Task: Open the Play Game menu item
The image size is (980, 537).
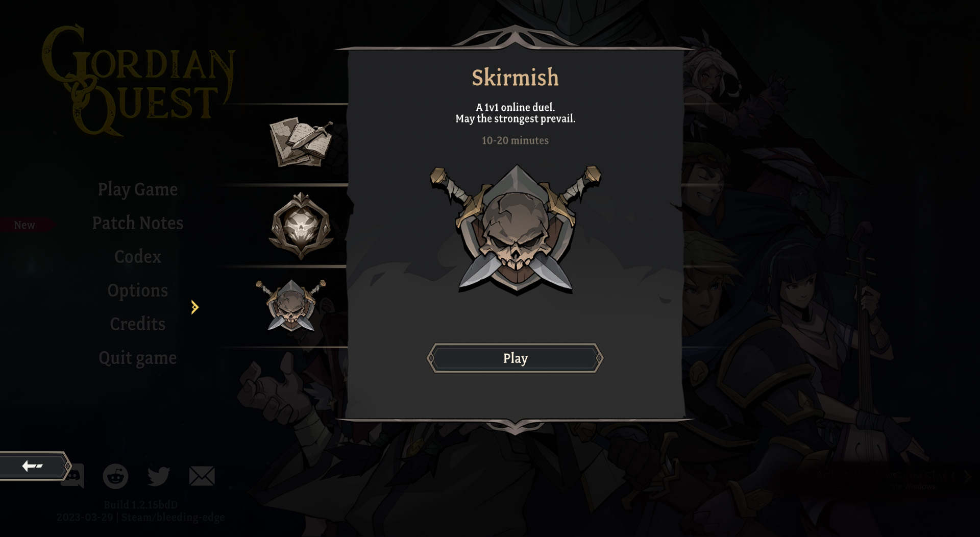Action: 138,189
